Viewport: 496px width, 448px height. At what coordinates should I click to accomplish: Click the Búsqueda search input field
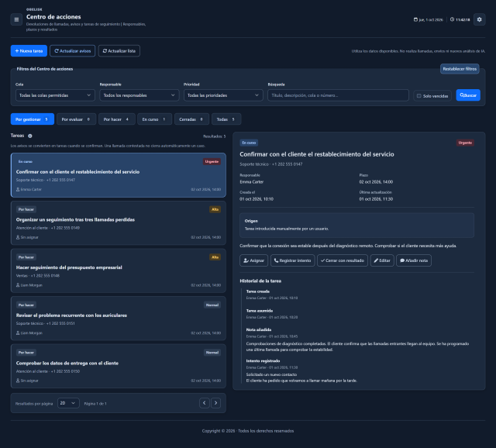[x=338, y=95]
